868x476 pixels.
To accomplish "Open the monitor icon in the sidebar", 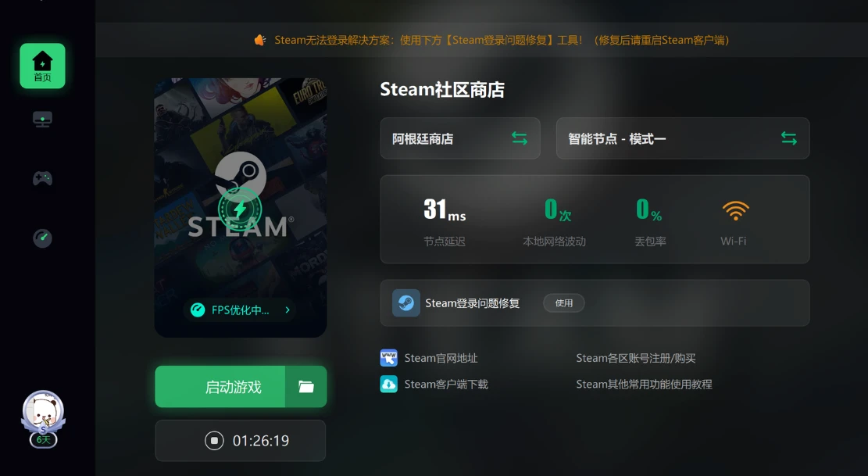I will coord(42,120).
